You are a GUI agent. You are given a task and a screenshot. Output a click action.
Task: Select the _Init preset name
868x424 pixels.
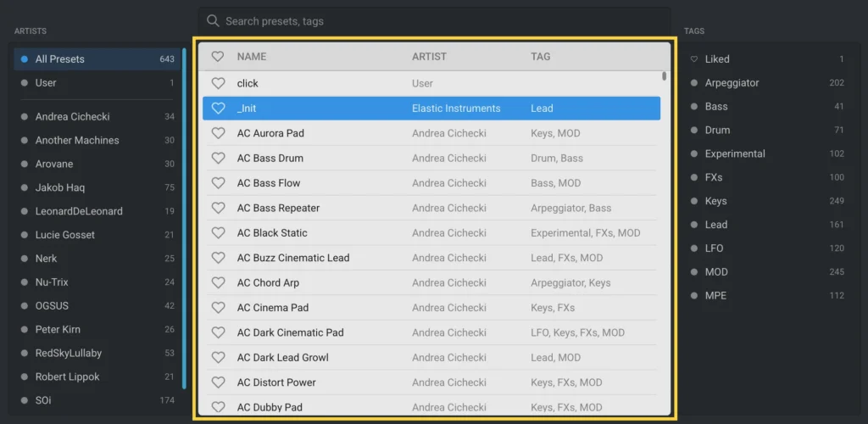pos(247,109)
